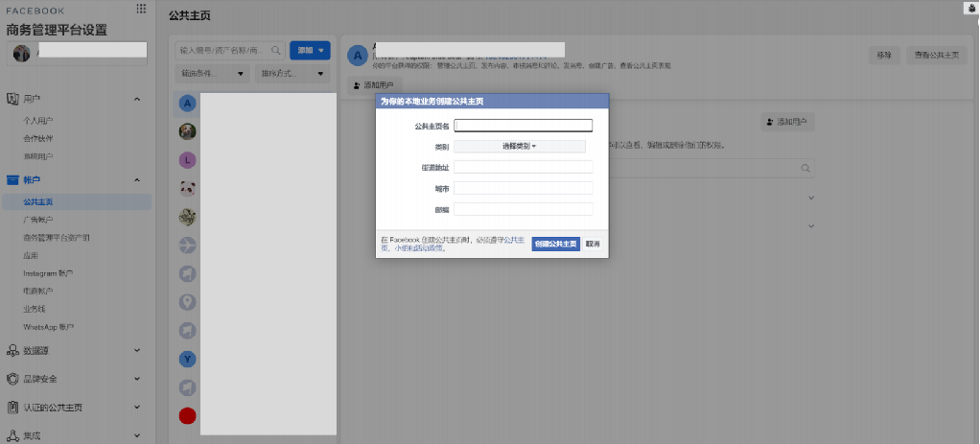This screenshot has width=980, height=444.
Task: Click 取消 in the create page dialog
Action: [x=593, y=244]
